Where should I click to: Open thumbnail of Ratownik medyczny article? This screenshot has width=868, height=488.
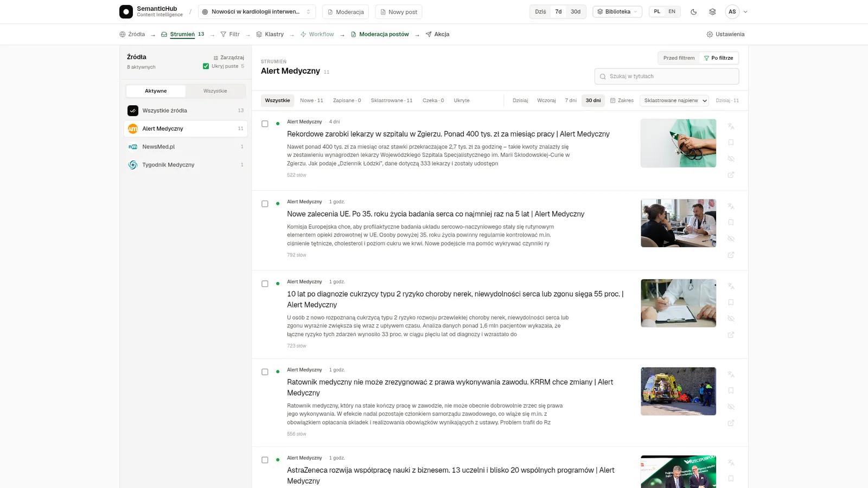click(678, 391)
